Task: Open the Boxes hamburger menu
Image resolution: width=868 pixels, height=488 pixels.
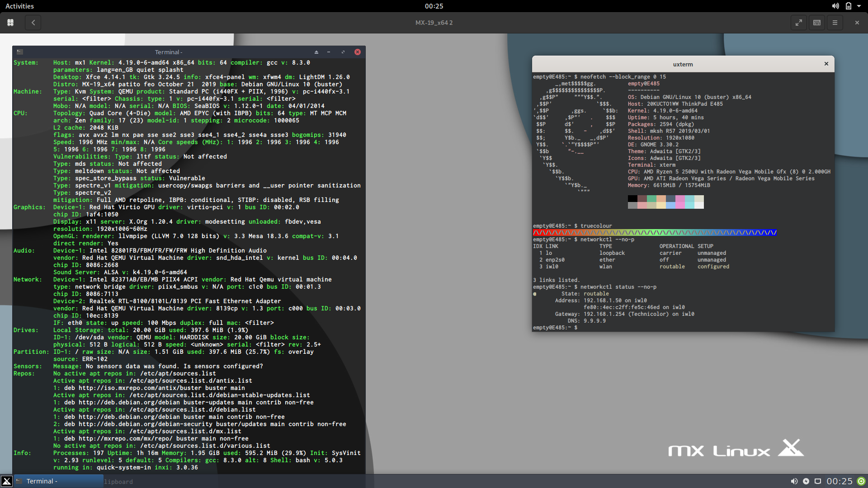Action: coord(835,23)
